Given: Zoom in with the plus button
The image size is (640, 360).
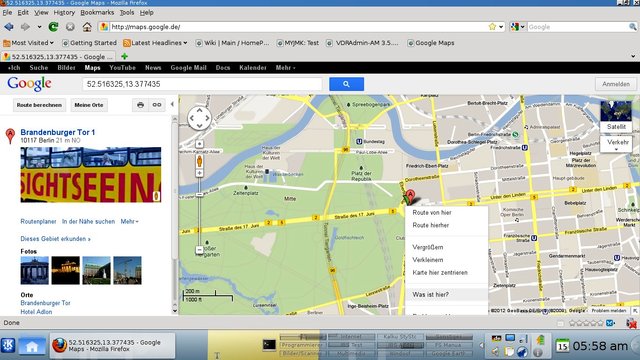Looking at the screenshot, I should [x=199, y=173].
